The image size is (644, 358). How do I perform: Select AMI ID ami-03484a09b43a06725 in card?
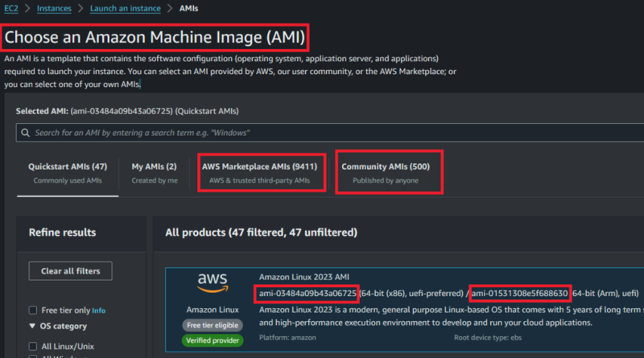click(x=308, y=293)
